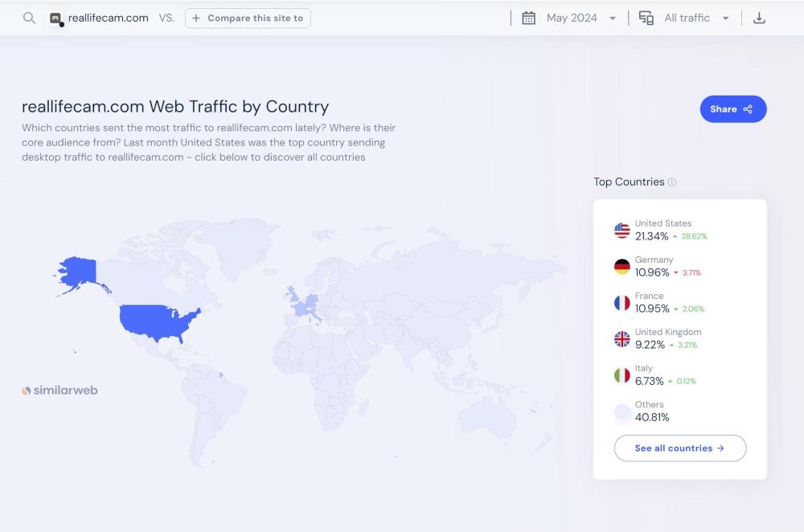Screen dimensions: 804x532
Task: Open the May 2024 date dropdown
Action: click(580, 18)
